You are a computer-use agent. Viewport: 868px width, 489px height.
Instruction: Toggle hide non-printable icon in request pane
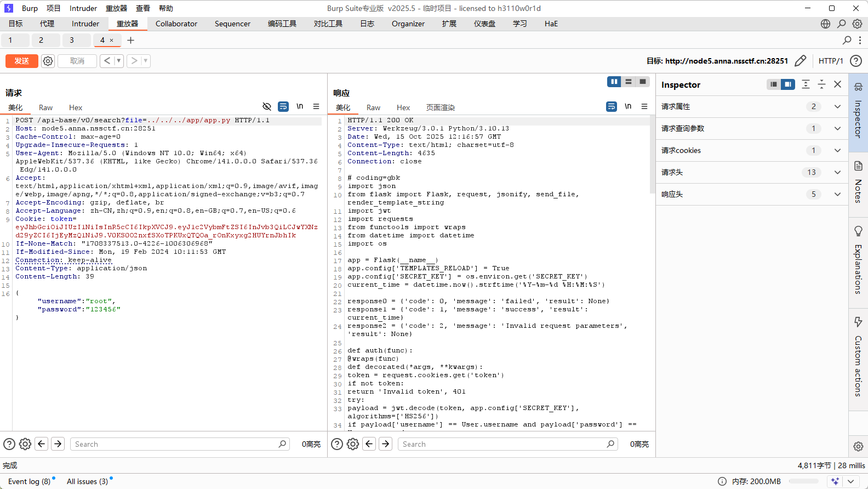point(267,106)
